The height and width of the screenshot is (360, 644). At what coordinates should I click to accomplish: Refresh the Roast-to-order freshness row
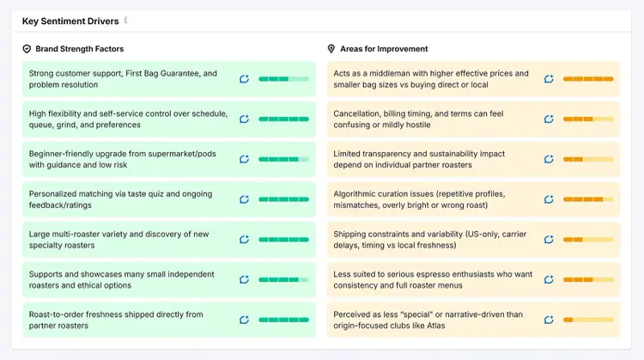pos(245,320)
